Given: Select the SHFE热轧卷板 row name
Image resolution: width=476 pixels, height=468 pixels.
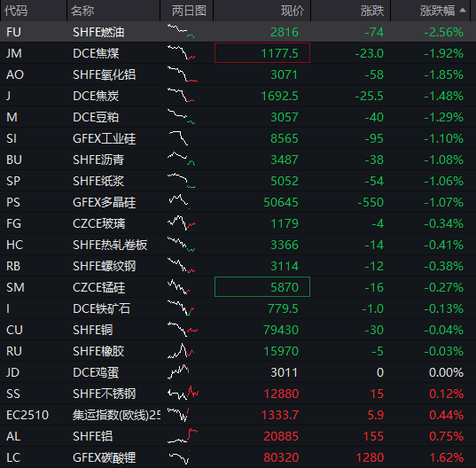Looking at the screenshot, I should (x=110, y=245).
